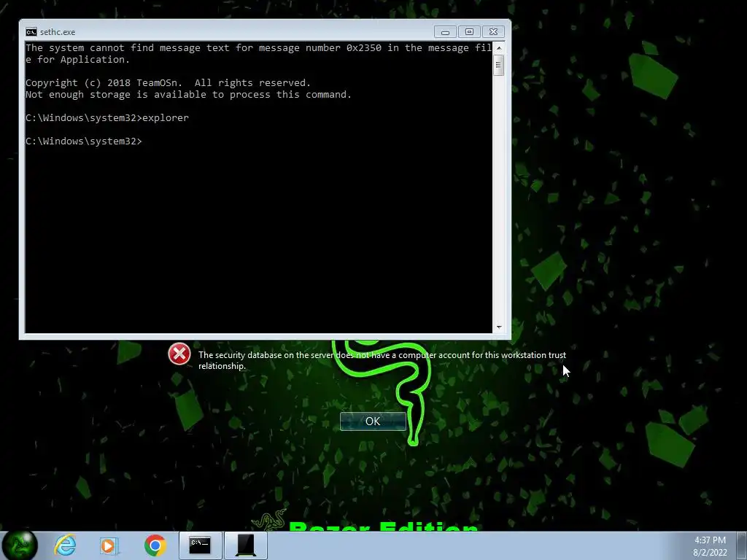Click the last C:\Windows\system32> prompt line
Image resolution: width=747 pixels, height=560 pixels.
84,141
